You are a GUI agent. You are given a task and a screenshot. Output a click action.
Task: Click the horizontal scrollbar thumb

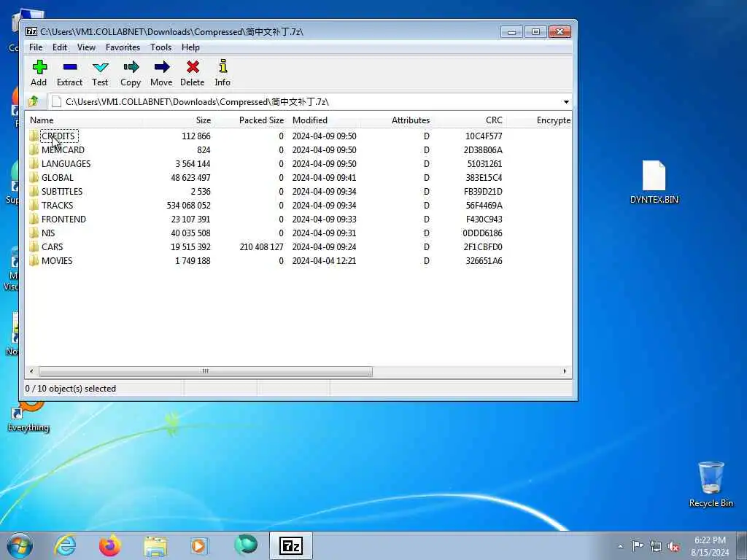click(x=205, y=371)
